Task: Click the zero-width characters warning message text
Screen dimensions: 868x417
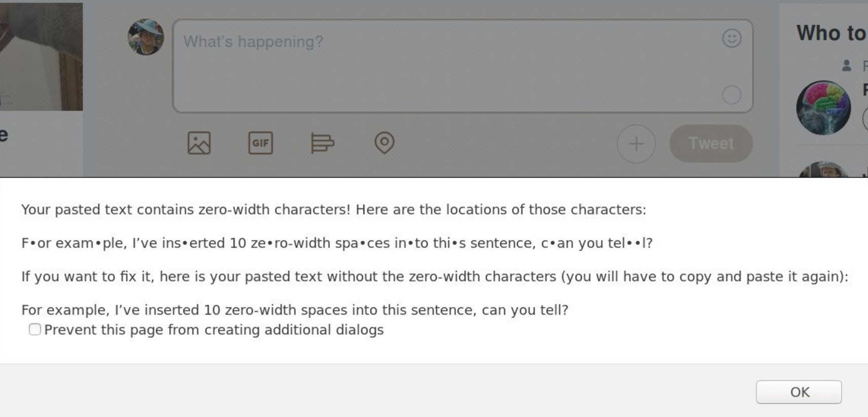Action: point(334,210)
